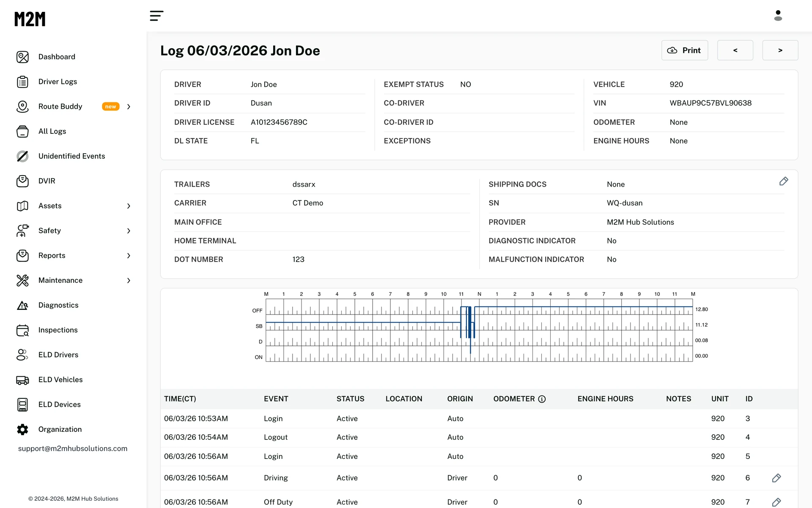
Task: Edit the Off Duty event row ID 7
Action: (776, 502)
